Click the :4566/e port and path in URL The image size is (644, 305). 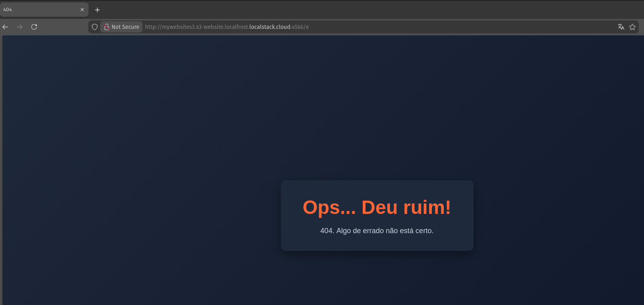[x=300, y=27]
